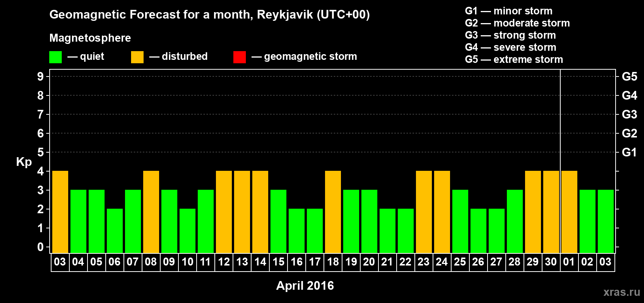The width and height of the screenshot is (644, 303).
Task: Select the orange bar above date 29
Action: [533, 212]
